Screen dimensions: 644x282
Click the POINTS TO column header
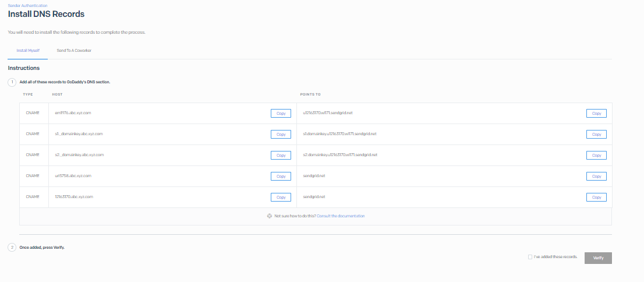coord(310,94)
